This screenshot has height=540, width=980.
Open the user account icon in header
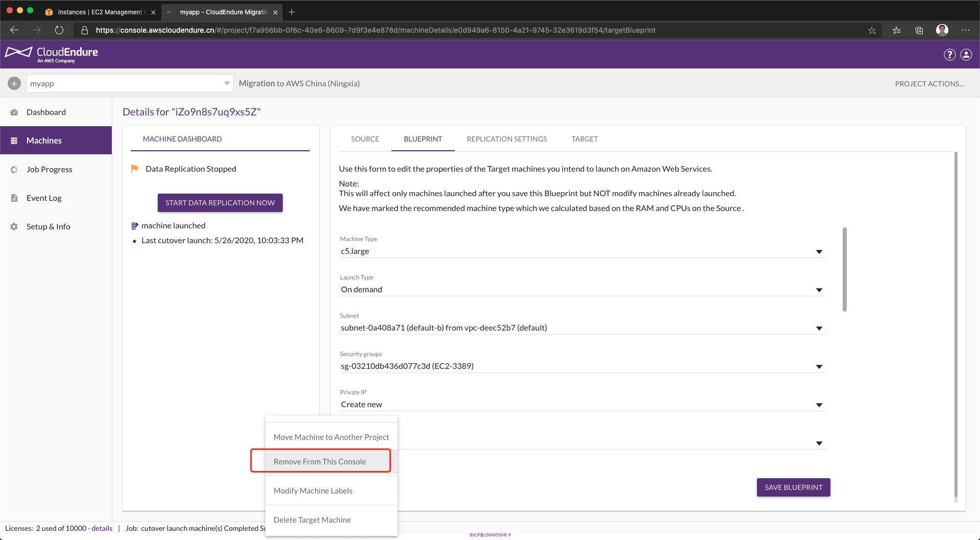coord(966,55)
